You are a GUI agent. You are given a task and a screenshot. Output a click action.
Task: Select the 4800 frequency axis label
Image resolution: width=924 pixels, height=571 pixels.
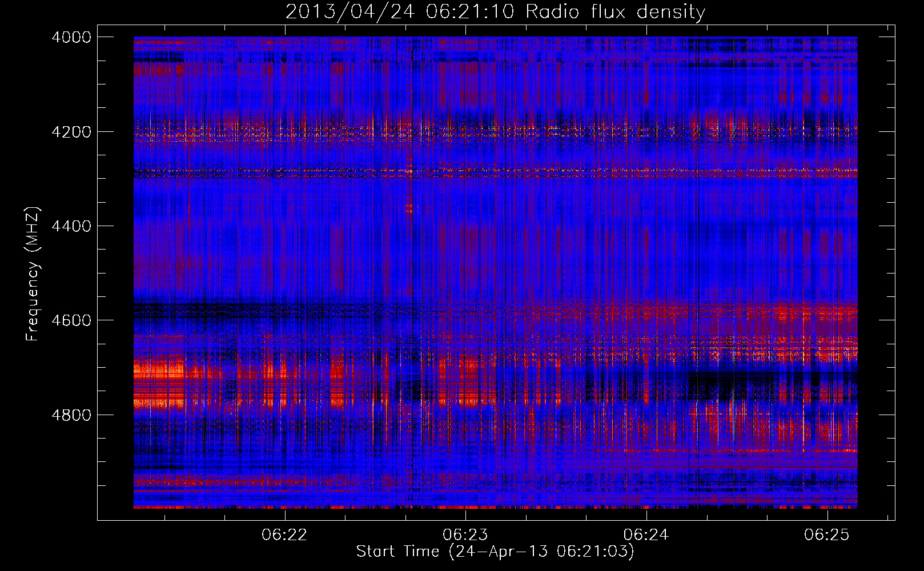point(71,415)
